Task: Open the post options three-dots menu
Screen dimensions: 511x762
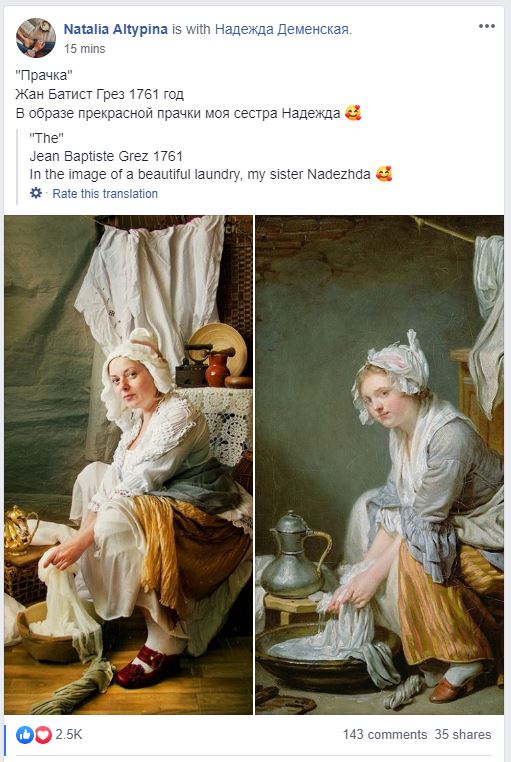Action: click(486, 26)
